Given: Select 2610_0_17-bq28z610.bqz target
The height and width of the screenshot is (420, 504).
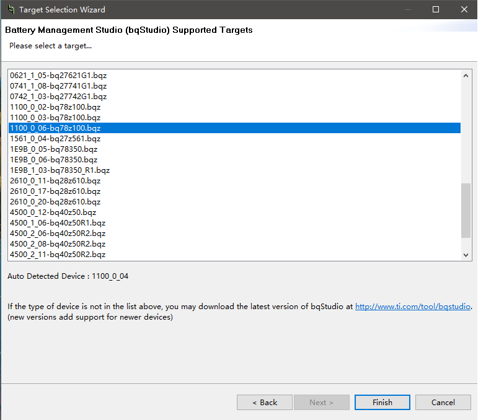Looking at the screenshot, I should pos(55,191).
